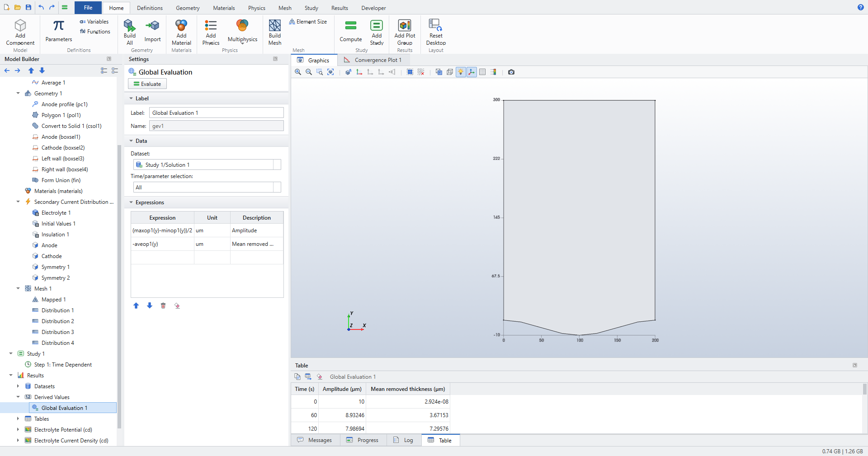Open the Physics ribbon tab
The height and width of the screenshot is (456, 868).
[256, 8]
